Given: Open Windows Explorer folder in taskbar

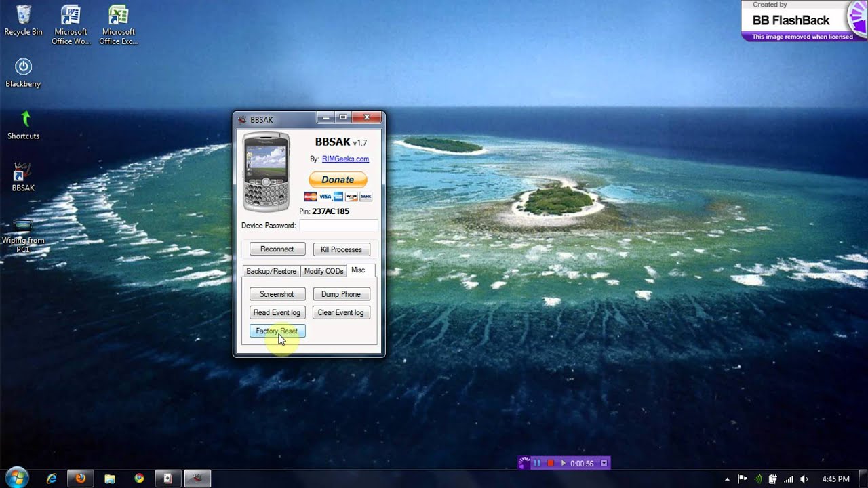Looking at the screenshot, I should [x=110, y=479].
